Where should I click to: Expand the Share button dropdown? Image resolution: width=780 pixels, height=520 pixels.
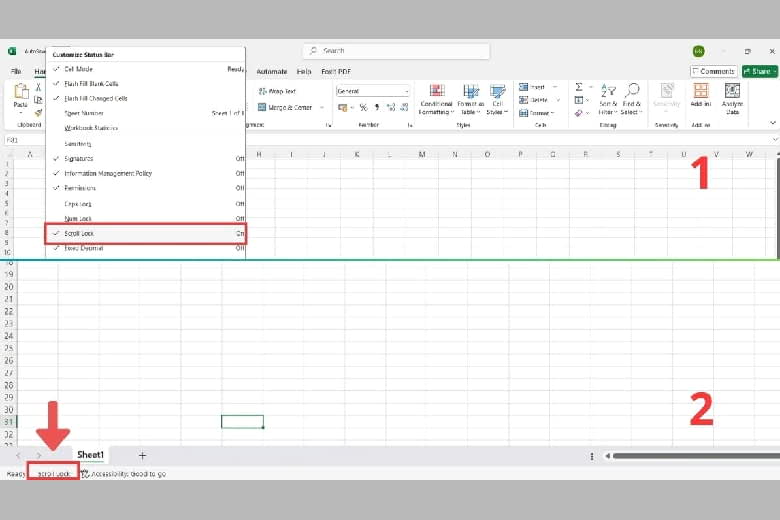point(773,71)
